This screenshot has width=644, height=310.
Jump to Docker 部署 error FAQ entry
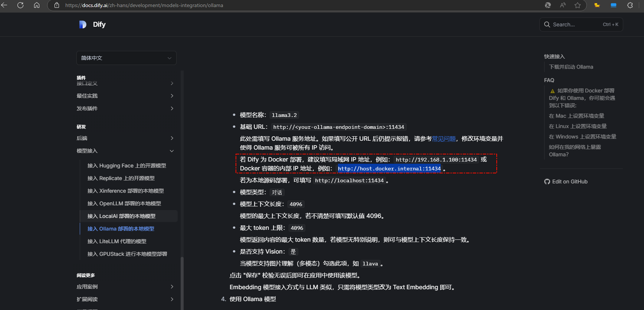pos(582,98)
